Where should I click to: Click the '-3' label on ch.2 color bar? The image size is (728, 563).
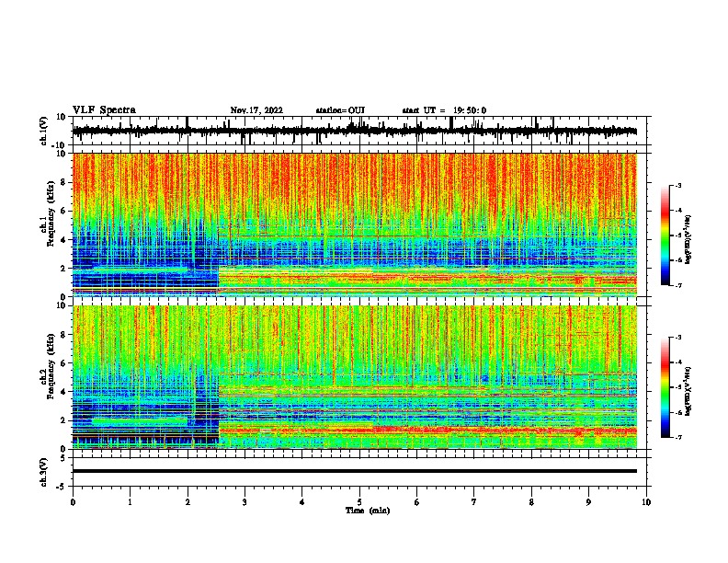pos(677,338)
